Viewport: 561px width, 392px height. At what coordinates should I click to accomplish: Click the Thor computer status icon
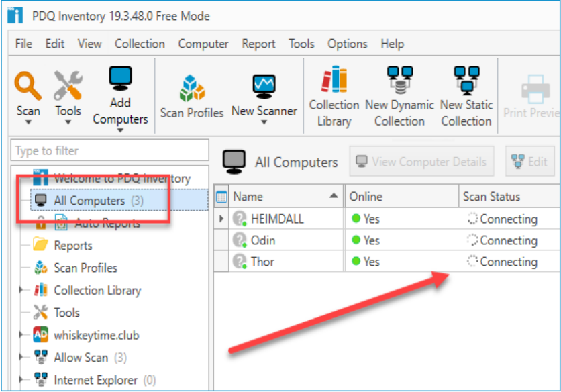click(x=240, y=261)
